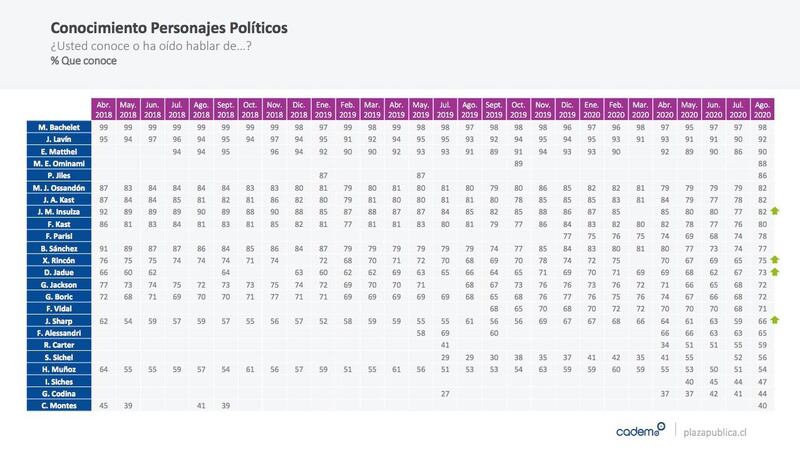The height and width of the screenshot is (449, 800).
Task: Select the green arrow next to D. Jadue row
Action: coord(774,272)
